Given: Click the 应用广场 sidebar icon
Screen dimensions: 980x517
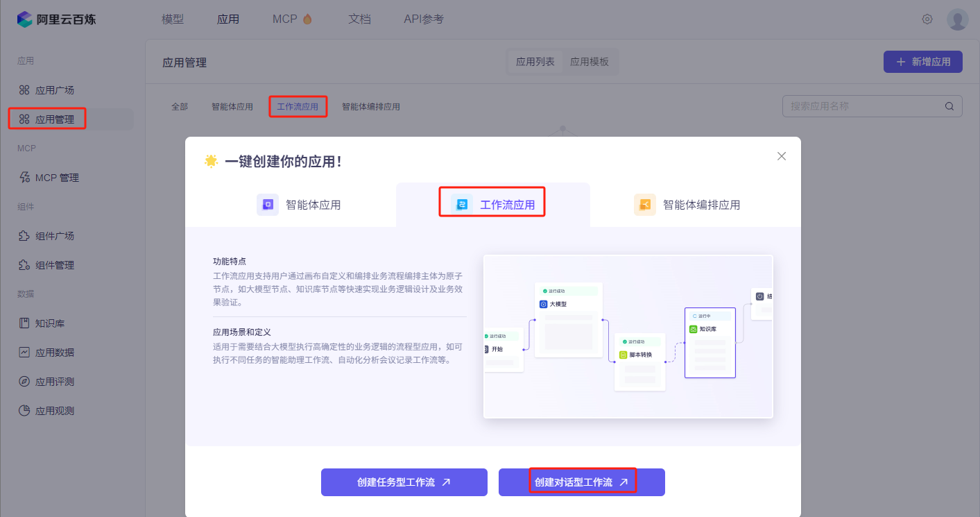Looking at the screenshot, I should (x=24, y=90).
